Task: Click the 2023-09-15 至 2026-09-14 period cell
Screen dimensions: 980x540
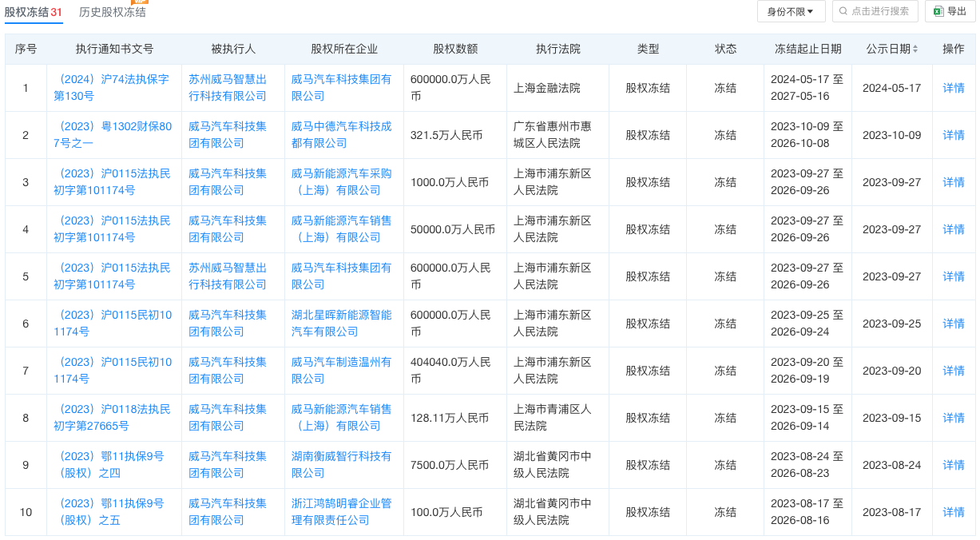Action: click(807, 418)
